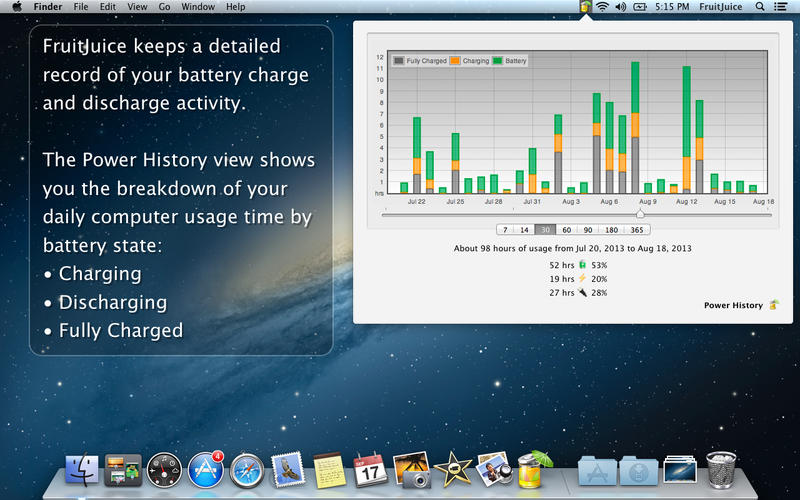Viewport: 800px width, 500px height.
Task: Open the Apple menu
Action: pyautogui.click(x=17, y=7)
